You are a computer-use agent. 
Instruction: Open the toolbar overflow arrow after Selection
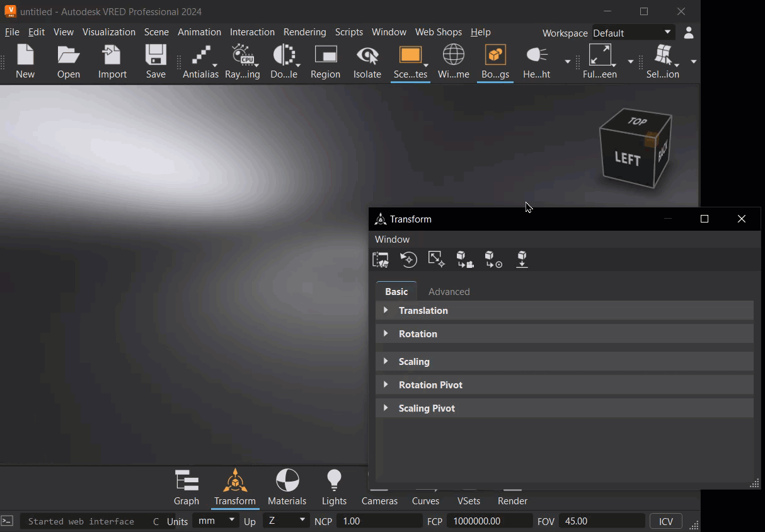pos(693,61)
